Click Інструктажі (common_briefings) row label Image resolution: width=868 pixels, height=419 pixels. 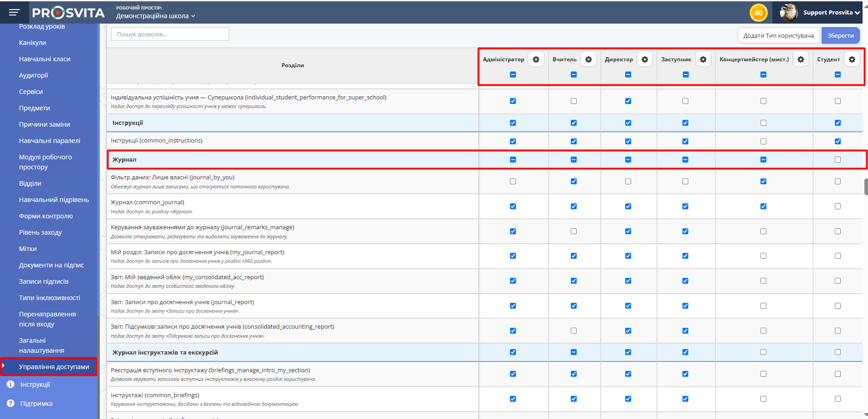pos(155,395)
